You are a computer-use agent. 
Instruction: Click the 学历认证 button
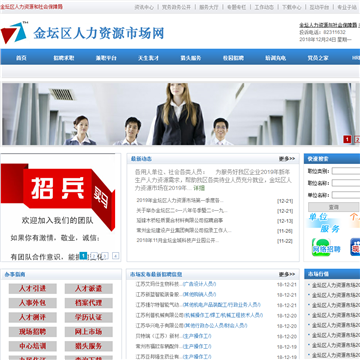(89, 317)
